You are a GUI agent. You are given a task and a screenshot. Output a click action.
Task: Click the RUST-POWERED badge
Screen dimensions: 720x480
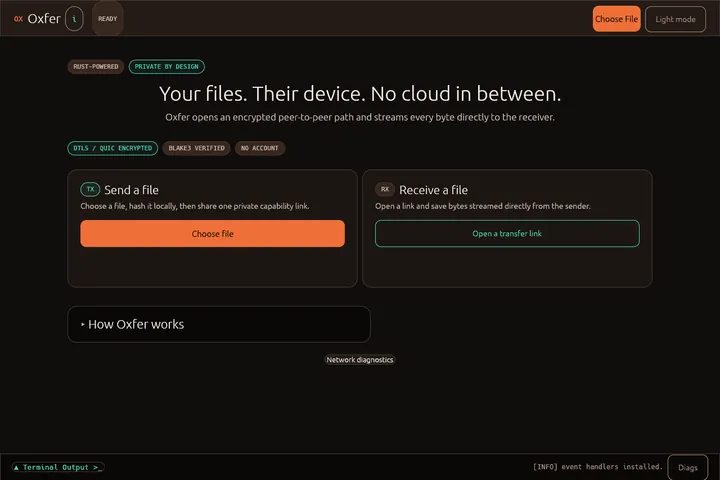[96, 67]
